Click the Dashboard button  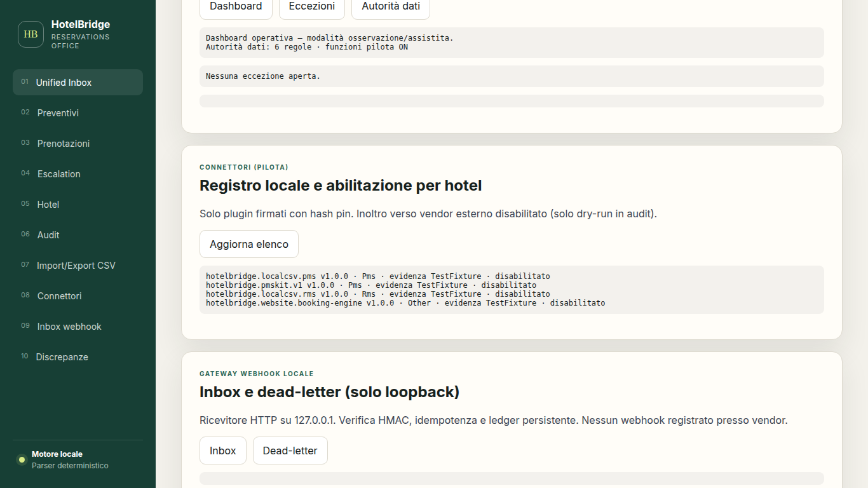[236, 6]
